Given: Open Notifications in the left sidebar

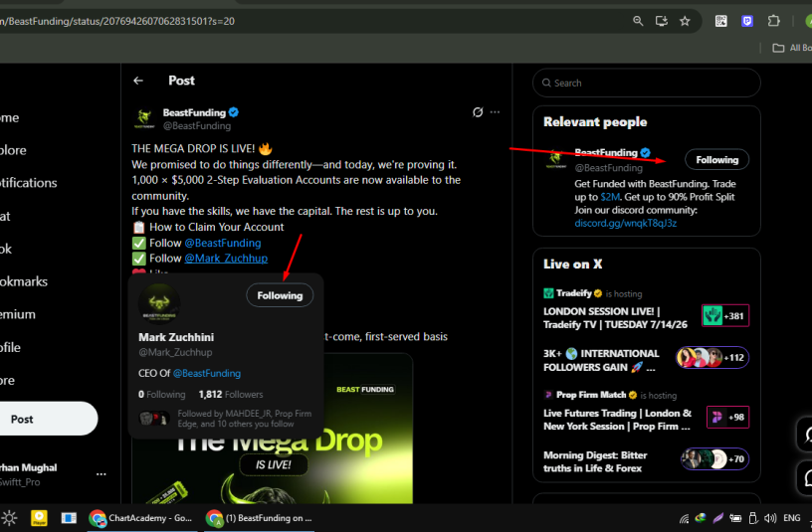Looking at the screenshot, I should [x=29, y=183].
